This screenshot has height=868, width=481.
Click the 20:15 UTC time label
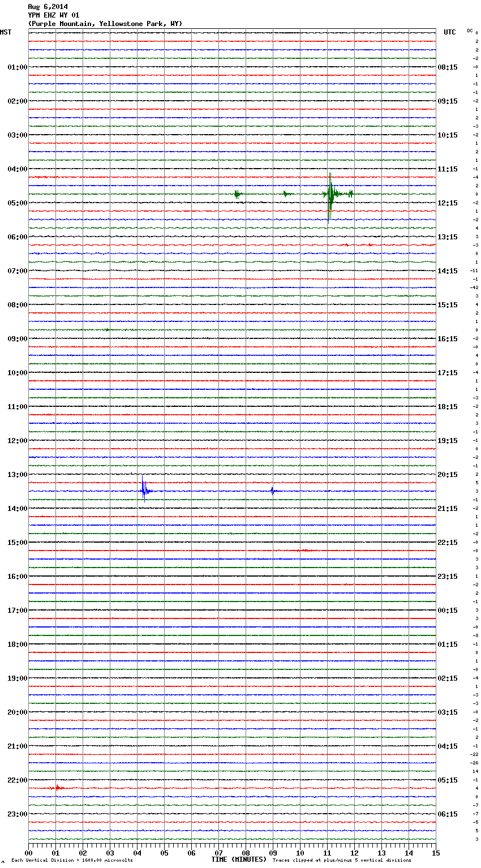[x=448, y=475]
